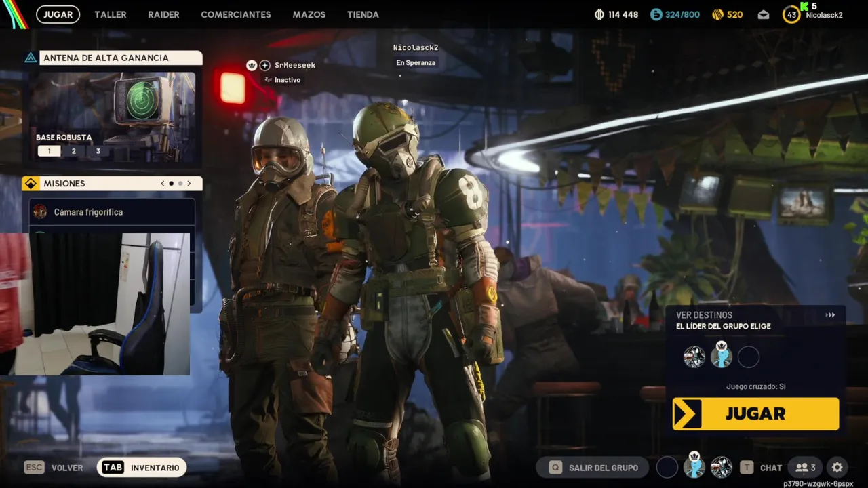Click the En Speranza status label
868x488 pixels.
(416, 62)
